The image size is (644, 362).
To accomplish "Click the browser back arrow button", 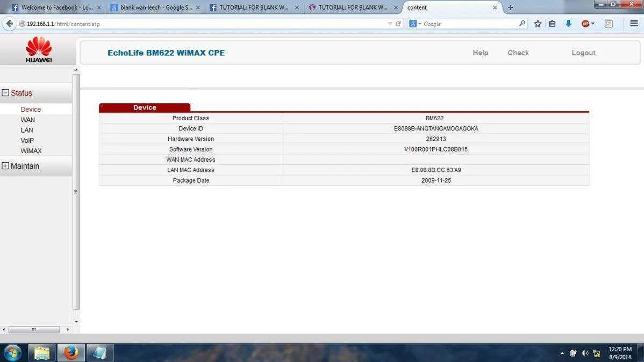I will point(9,24).
